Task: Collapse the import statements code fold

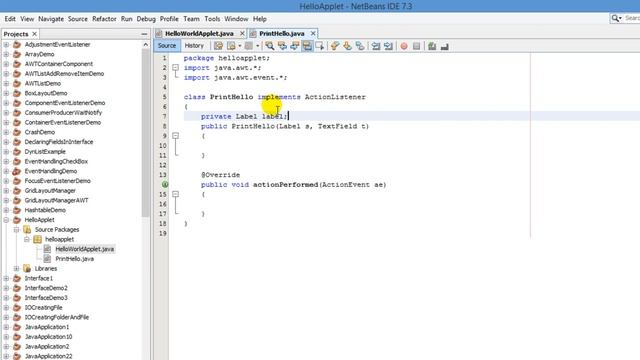Action: pyautogui.click(x=176, y=68)
